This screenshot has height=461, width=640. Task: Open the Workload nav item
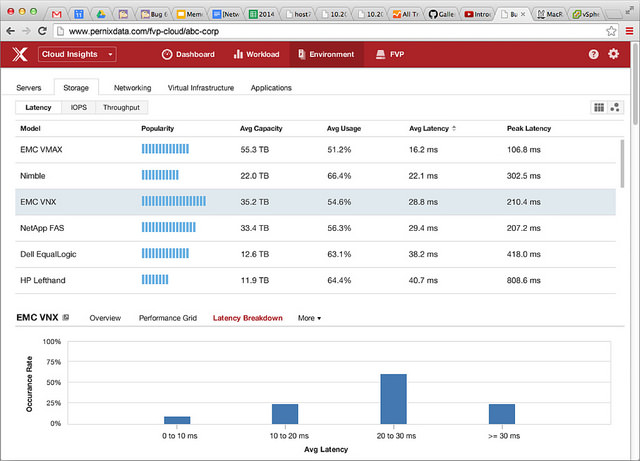[256, 54]
